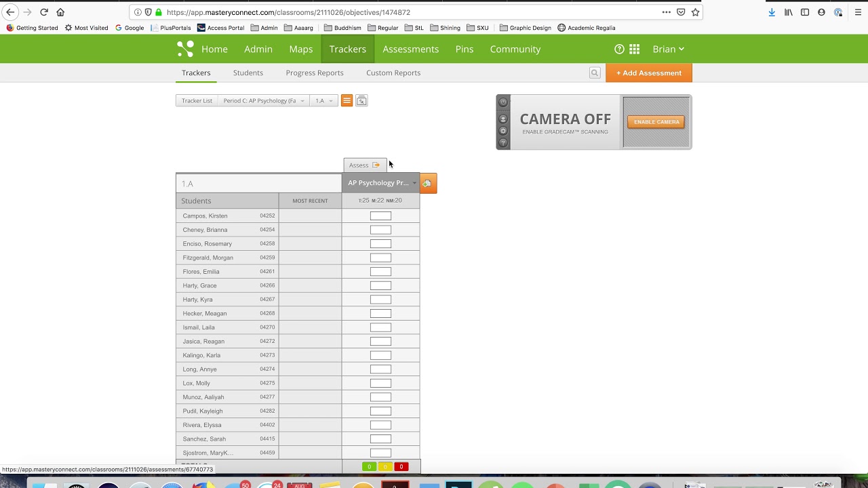Open the help question mark icon in header
Screen dimensions: 868x488
(619, 49)
